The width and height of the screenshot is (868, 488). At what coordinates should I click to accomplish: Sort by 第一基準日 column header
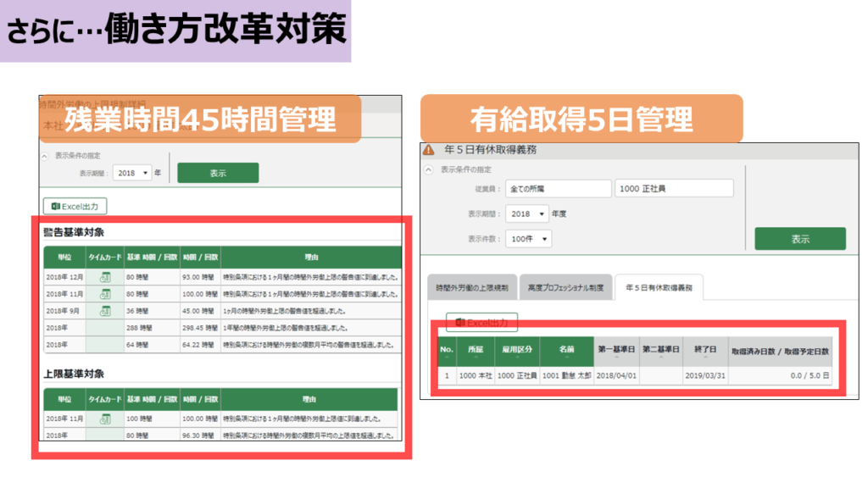point(616,352)
